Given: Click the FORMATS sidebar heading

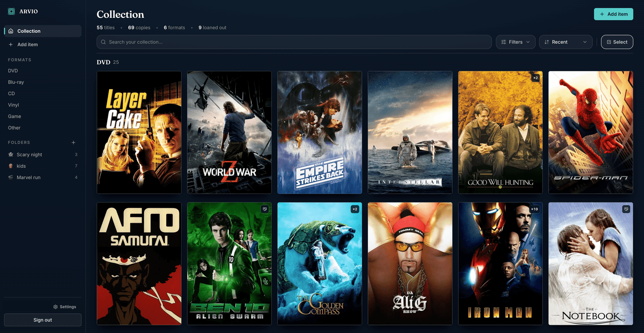Looking at the screenshot, I should (x=20, y=60).
